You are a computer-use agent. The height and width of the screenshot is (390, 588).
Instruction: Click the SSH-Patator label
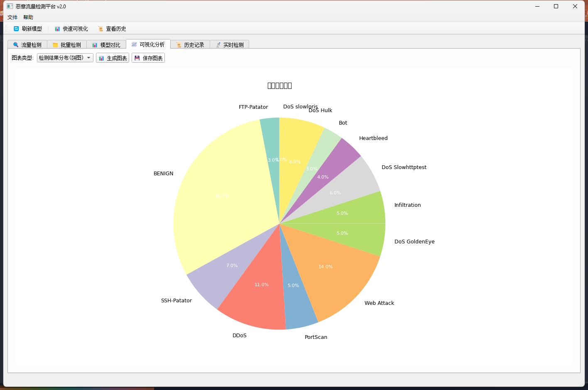click(x=176, y=301)
